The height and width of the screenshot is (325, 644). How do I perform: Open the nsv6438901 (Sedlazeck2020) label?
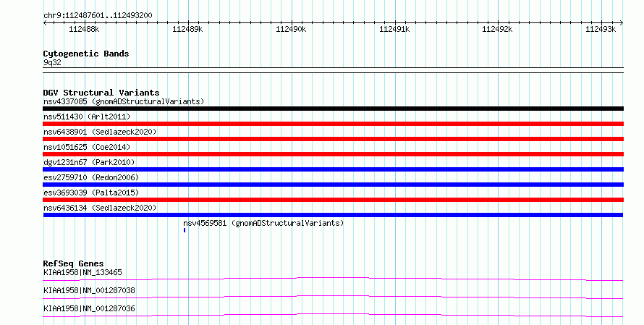pyautogui.click(x=100, y=132)
